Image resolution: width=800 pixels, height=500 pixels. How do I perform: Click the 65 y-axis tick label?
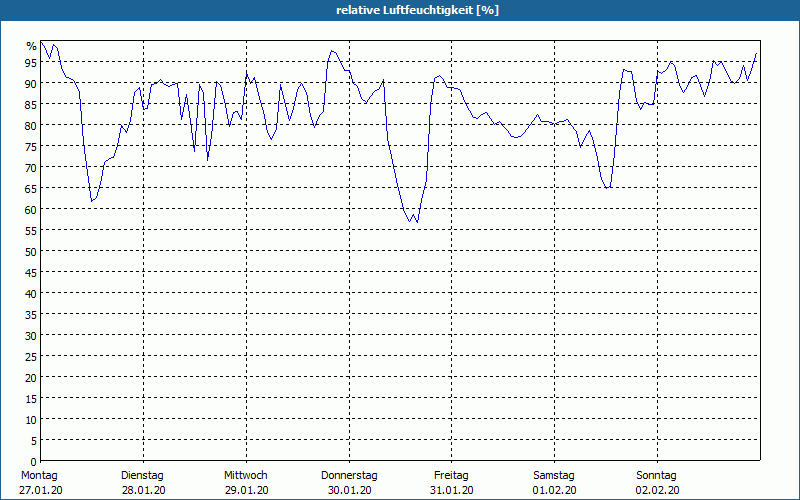[x=32, y=188]
